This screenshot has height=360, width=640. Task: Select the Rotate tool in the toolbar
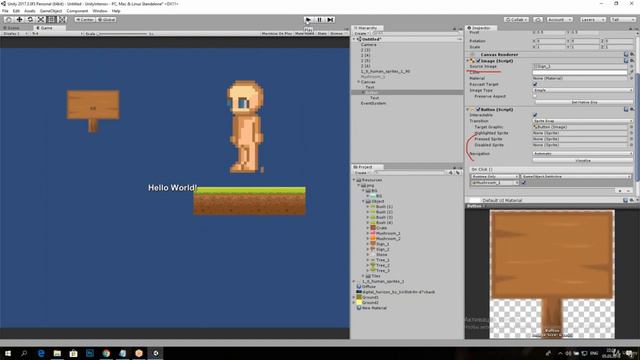coord(30,19)
